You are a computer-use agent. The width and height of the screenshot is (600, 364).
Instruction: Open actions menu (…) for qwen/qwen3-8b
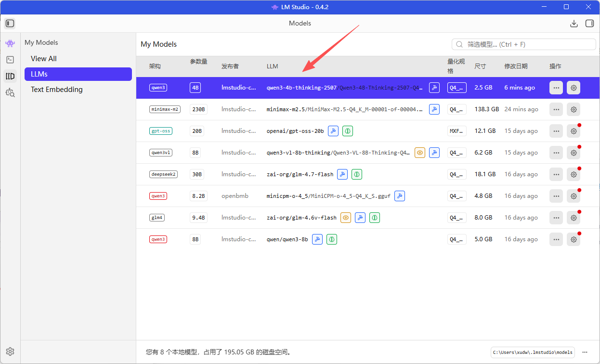(556, 239)
